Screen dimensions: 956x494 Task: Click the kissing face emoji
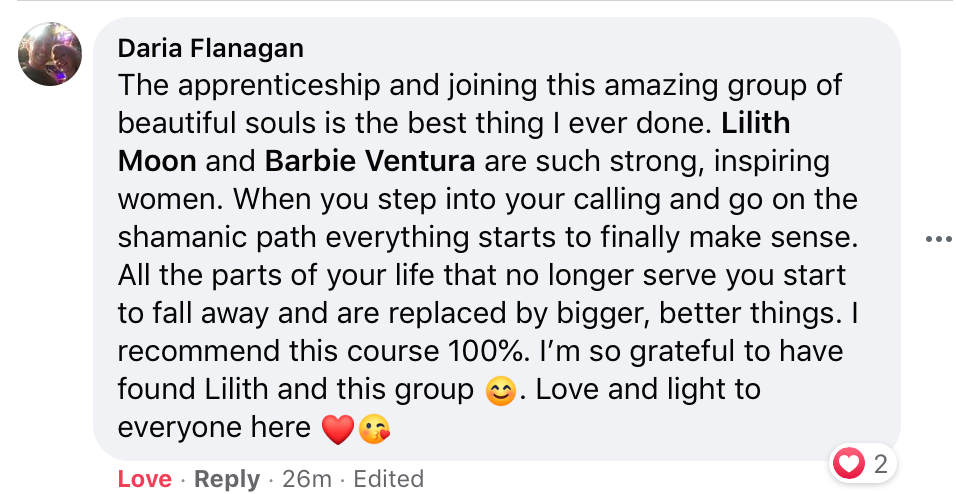(373, 429)
